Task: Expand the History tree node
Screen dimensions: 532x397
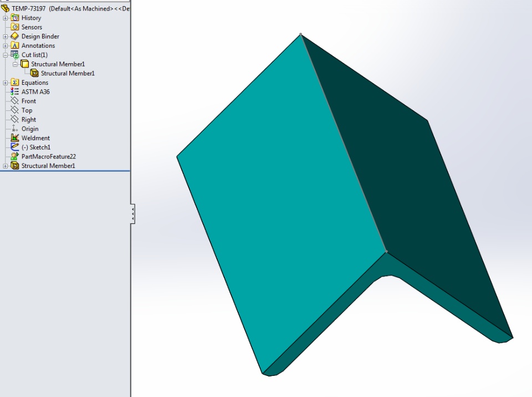Action: pyautogui.click(x=6, y=18)
